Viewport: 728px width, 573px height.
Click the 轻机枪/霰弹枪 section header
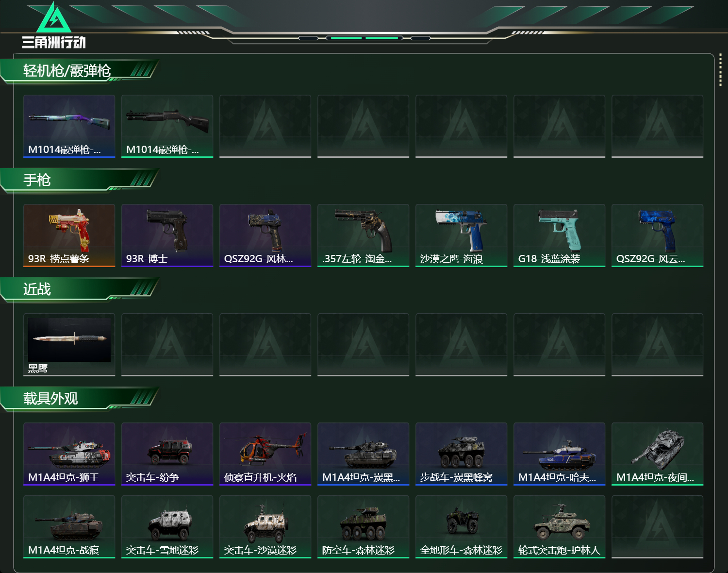pos(80,71)
